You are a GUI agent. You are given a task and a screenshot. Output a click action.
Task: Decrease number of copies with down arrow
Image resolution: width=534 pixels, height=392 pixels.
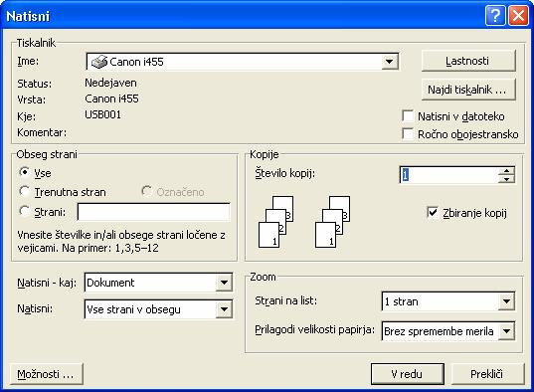506,179
